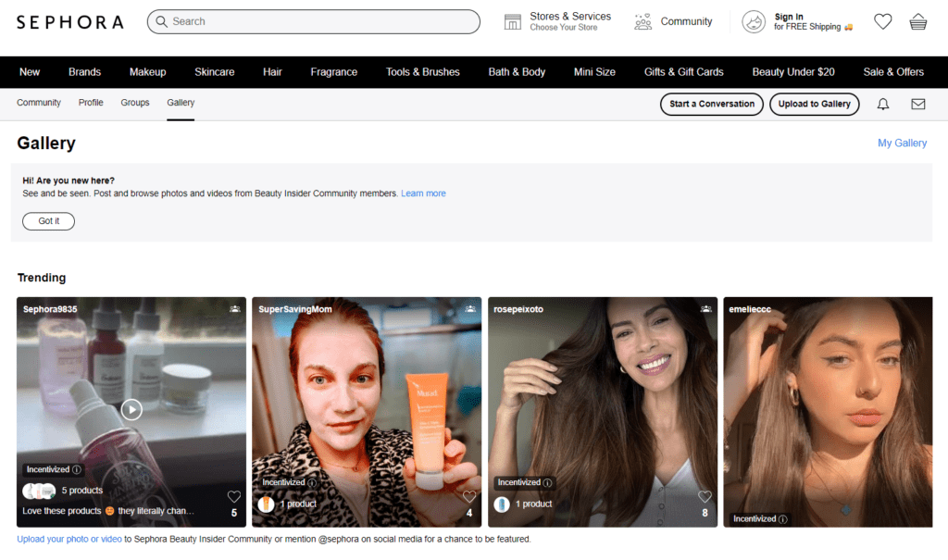This screenshot has width=948, height=560.
Task: Switch to the Groups tab
Action: (135, 103)
